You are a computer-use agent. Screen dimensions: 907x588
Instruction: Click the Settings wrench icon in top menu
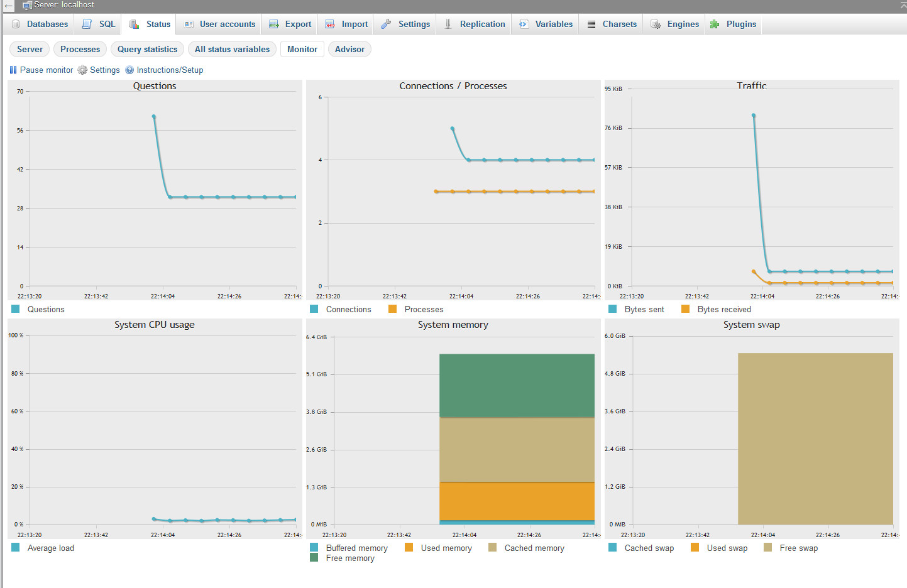[386, 24]
